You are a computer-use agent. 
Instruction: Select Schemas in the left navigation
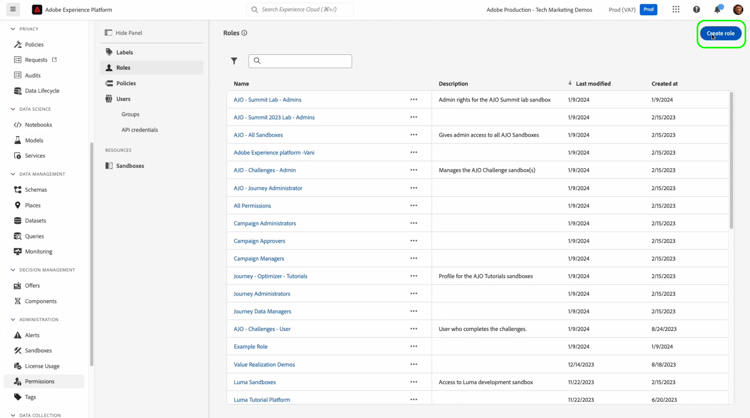[35, 190]
